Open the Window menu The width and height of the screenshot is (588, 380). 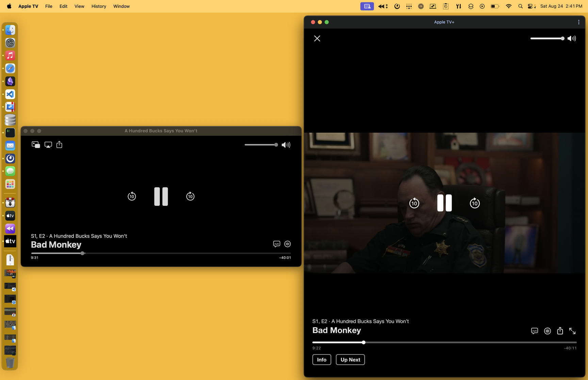121,6
